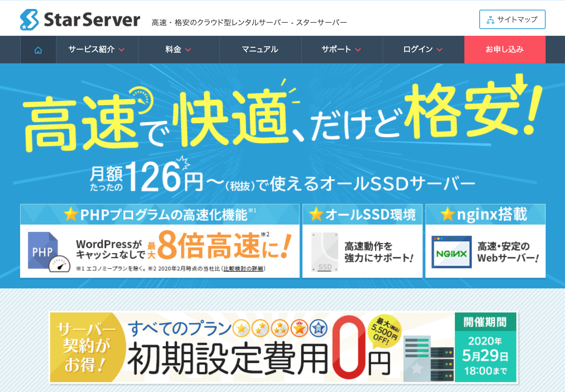Image resolution: width=565 pixels, height=392 pixels.
Task: Click the crown star plan badge
Action: pyautogui.click(x=299, y=328)
